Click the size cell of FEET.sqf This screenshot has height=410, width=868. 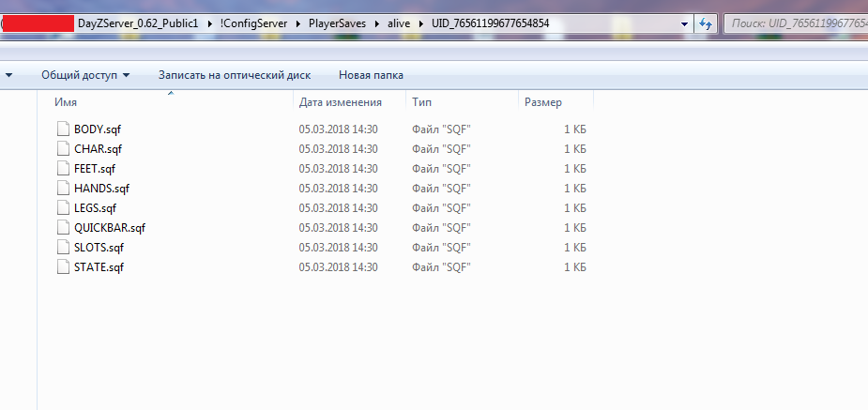[575, 168]
